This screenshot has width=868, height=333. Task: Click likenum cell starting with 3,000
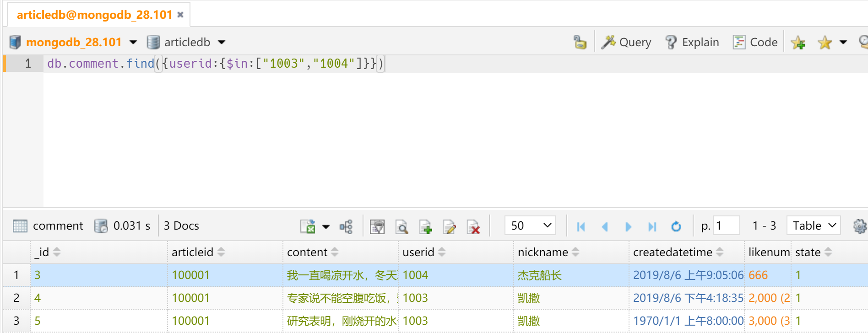coord(768,321)
